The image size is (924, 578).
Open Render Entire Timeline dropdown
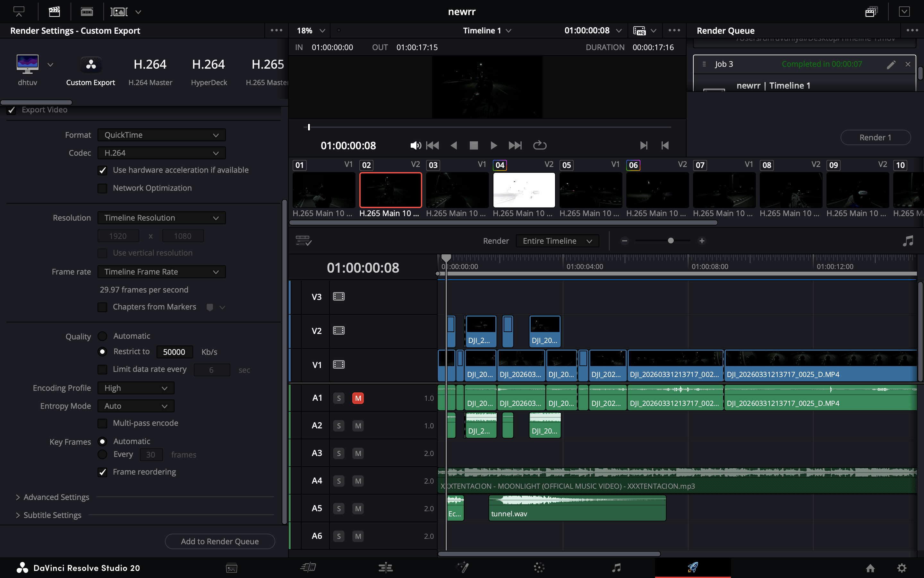(x=557, y=241)
